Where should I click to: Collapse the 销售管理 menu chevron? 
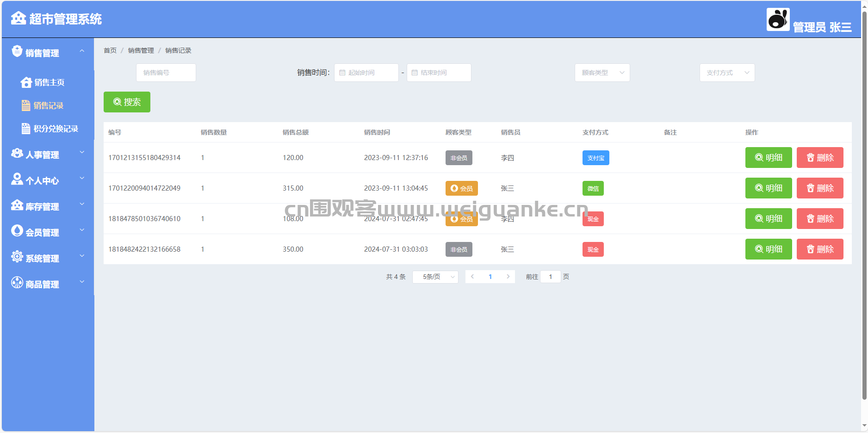(82, 51)
